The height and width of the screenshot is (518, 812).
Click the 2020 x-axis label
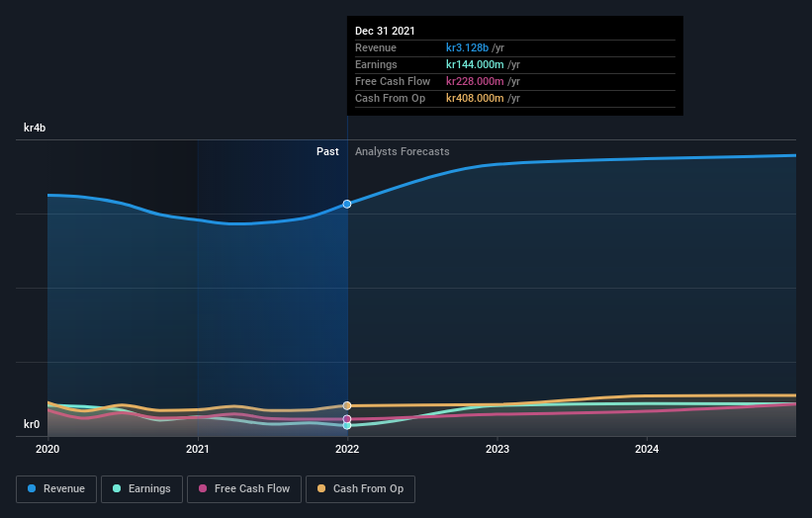(47, 449)
